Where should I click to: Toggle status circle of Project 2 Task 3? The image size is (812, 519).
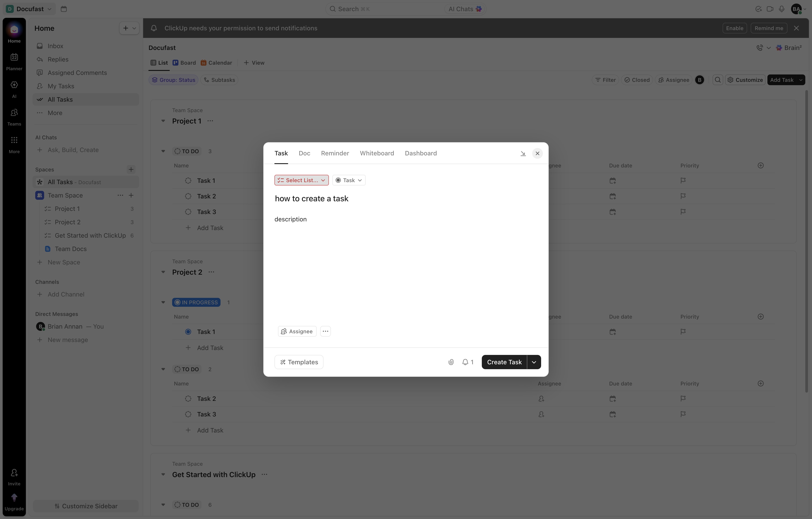(188, 414)
